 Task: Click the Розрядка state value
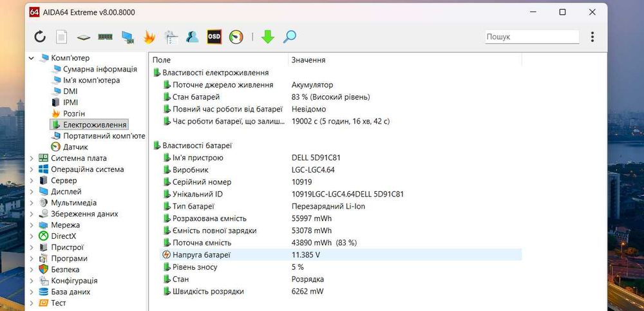(x=308, y=279)
